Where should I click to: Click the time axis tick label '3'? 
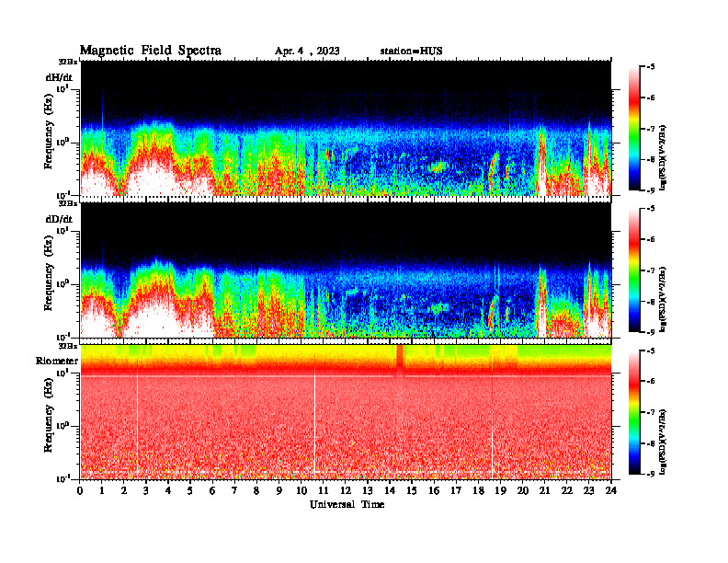[x=146, y=491]
